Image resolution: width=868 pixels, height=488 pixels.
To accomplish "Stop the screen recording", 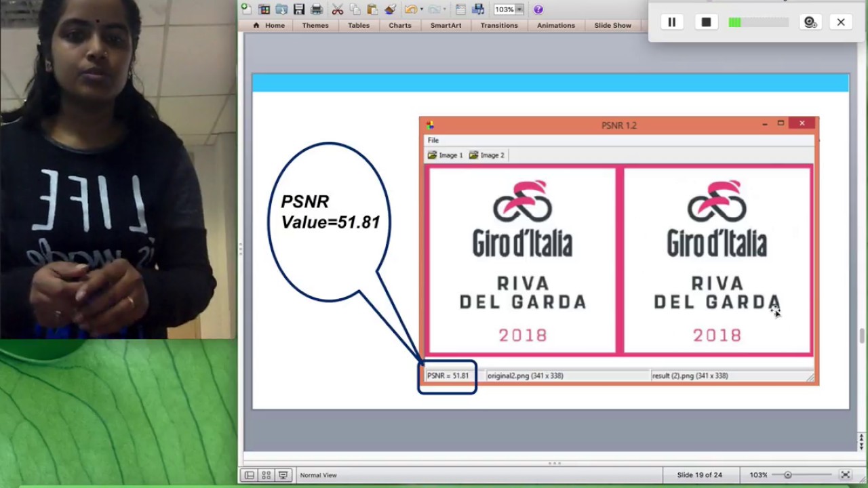I will tap(706, 22).
